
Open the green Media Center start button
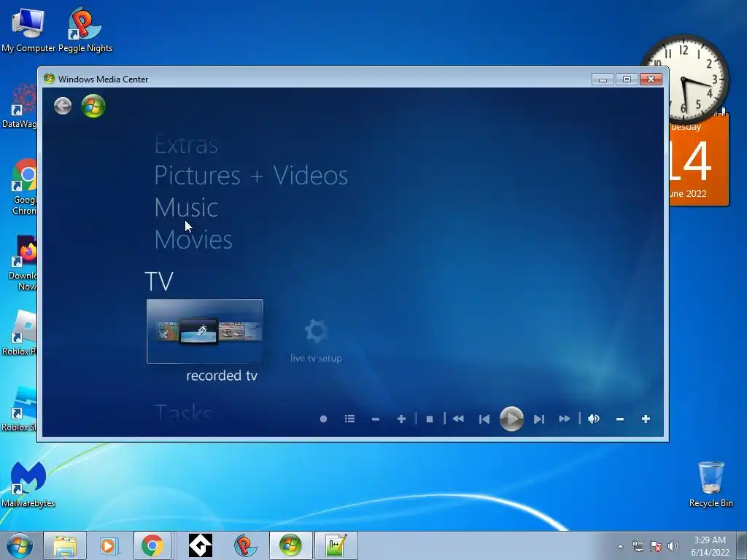coord(93,106)
